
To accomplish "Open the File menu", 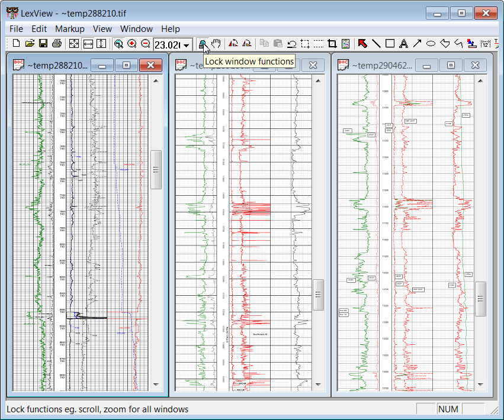I will tap(16, 29).
